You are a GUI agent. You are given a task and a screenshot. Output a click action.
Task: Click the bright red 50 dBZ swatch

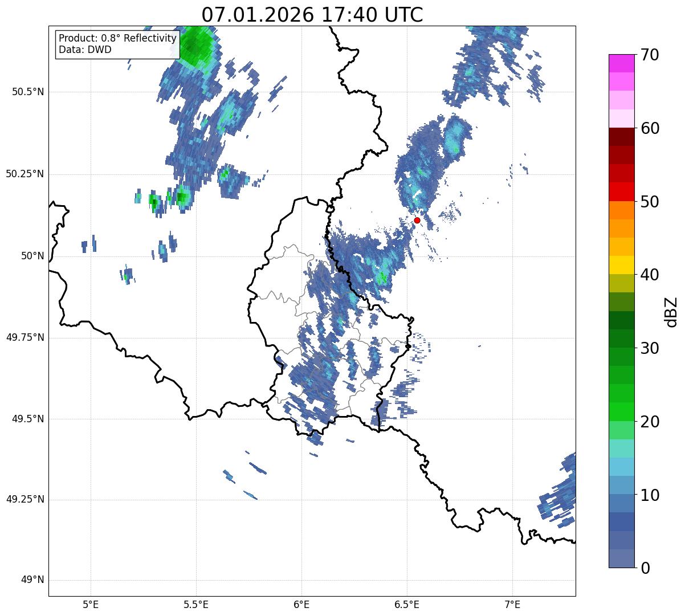pyautogui.click(x=622, y=192)
